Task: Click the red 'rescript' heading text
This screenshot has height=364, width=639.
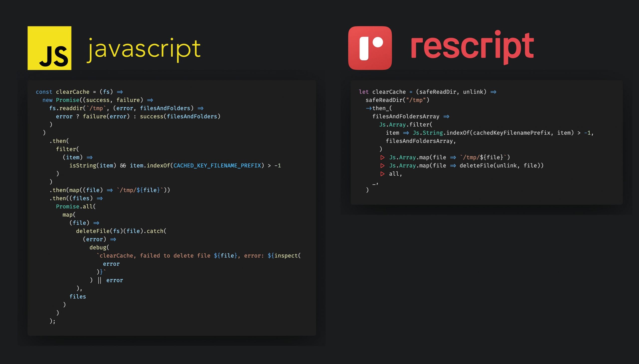Action: point(472,47)
